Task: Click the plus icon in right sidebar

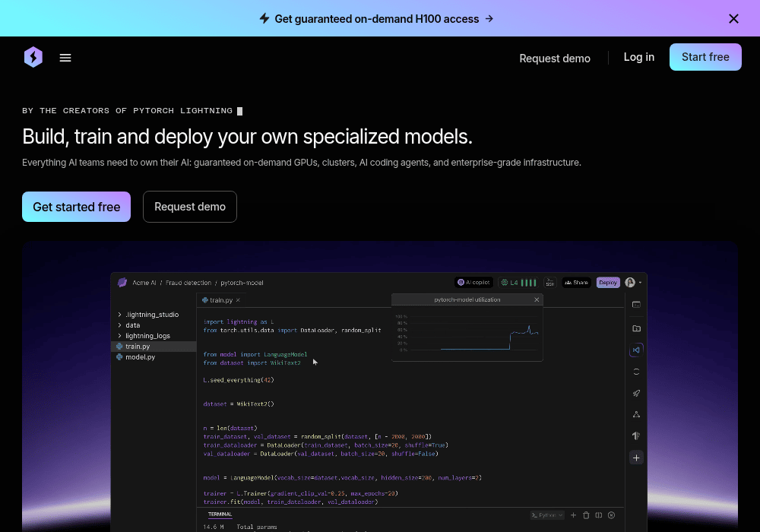Action: (x=636, y=458)
